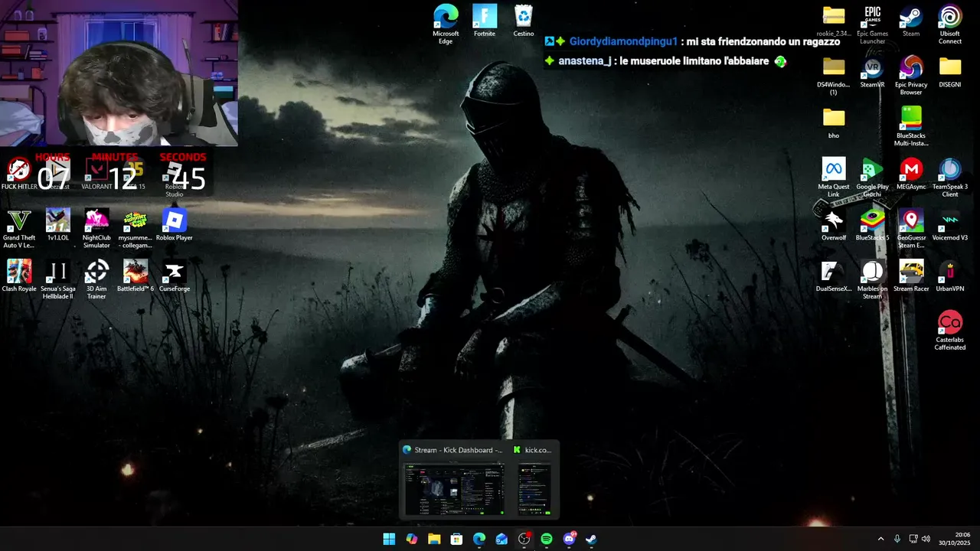Screen dimensions: 980x551
Task: Switch to Edge in the taskbar
Action: [479, 539]
